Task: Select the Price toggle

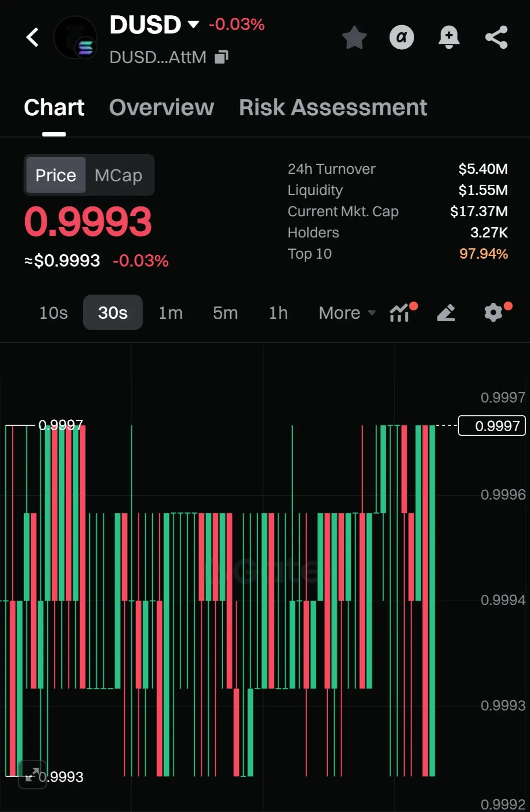Action: click(56, 175)
